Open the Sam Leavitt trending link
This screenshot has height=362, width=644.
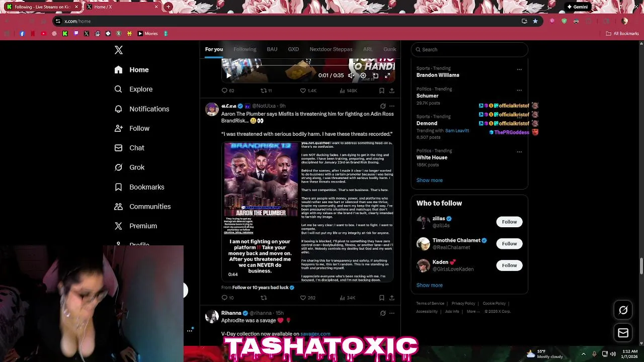457,131
